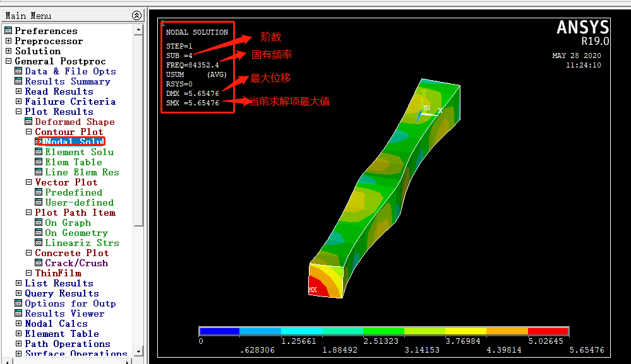Click the Main Menu scroll-down arrow
The image size is (631, 364).
[x=138, y=351]
